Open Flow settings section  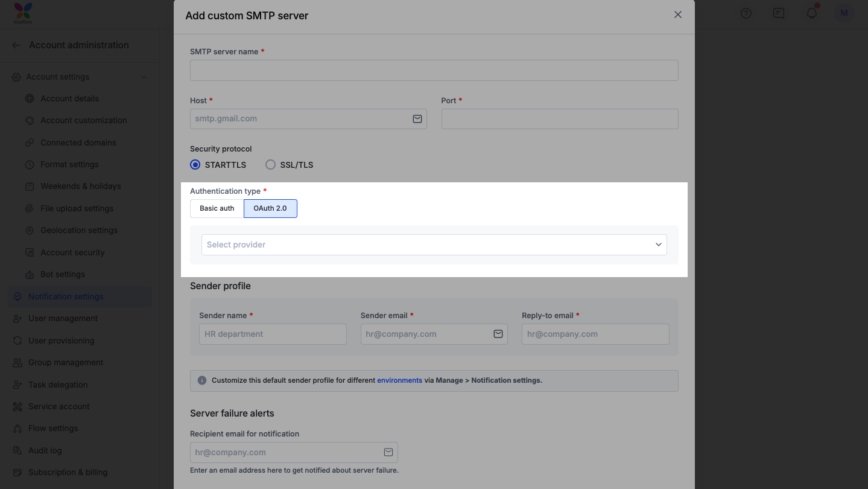[x=53, y=429]
